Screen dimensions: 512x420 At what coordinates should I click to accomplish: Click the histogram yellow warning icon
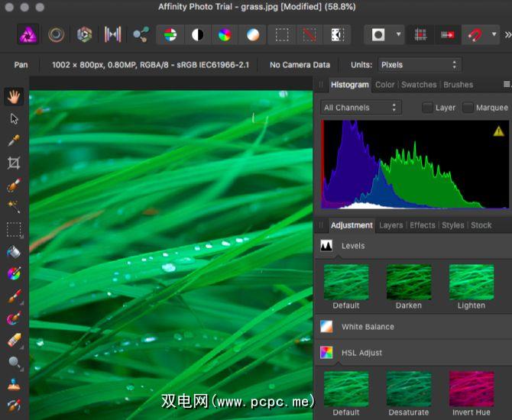(499, 131)
